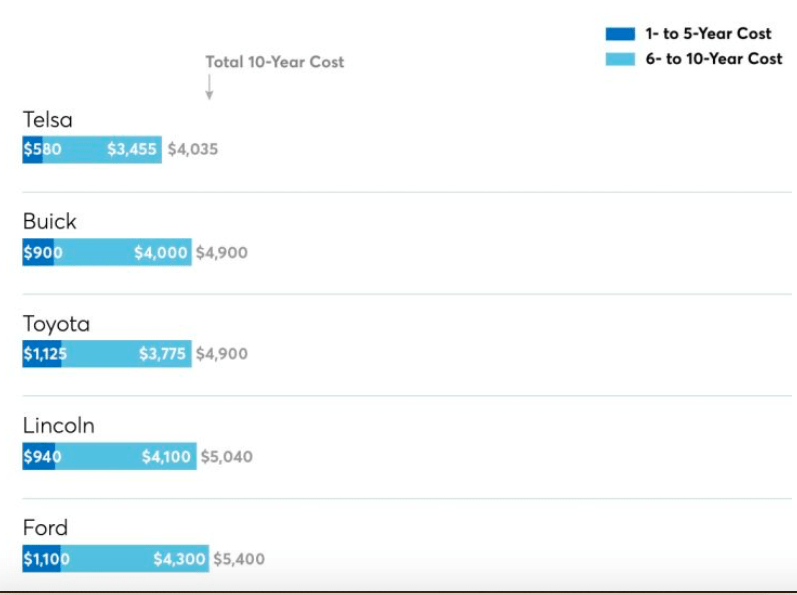Viewport: 797px width, 595px height.
Task: Select Toyota's $3,775 light blue segment
Action: pos(127,354)
